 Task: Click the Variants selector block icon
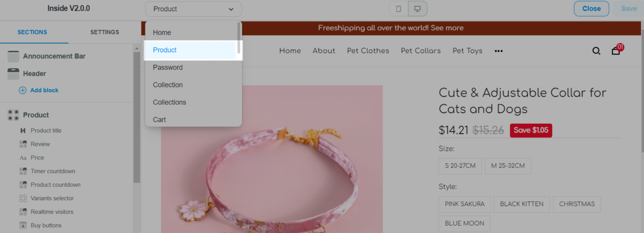pos(23,198)
